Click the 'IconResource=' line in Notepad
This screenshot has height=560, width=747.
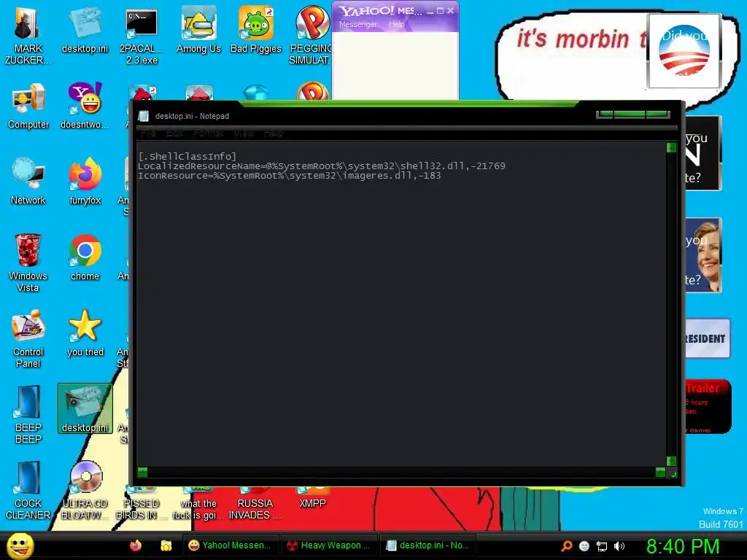pyautogui.click(x=289, y=176)
